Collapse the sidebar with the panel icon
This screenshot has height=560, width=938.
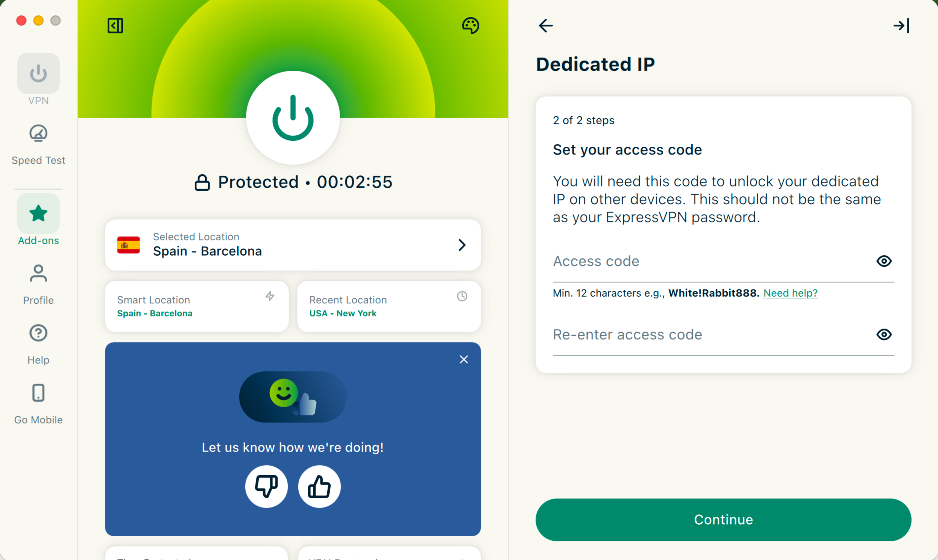click(x=115, y=26)
